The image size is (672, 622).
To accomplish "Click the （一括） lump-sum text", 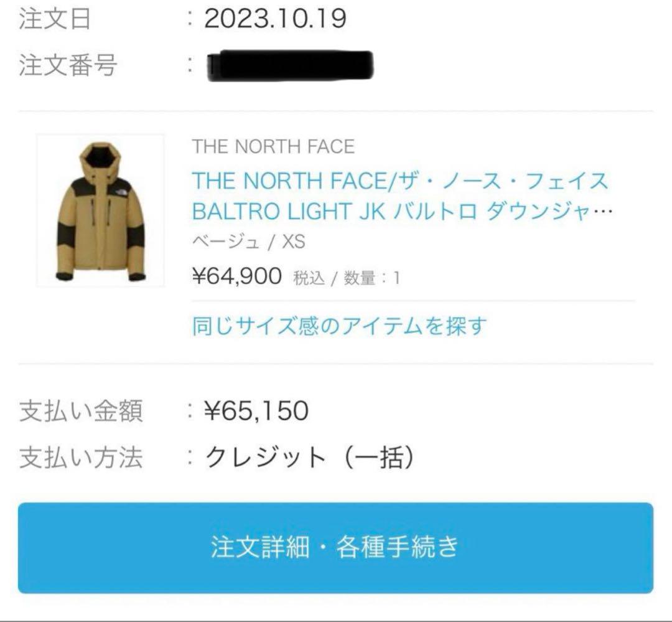I will (x=379, y=457).
